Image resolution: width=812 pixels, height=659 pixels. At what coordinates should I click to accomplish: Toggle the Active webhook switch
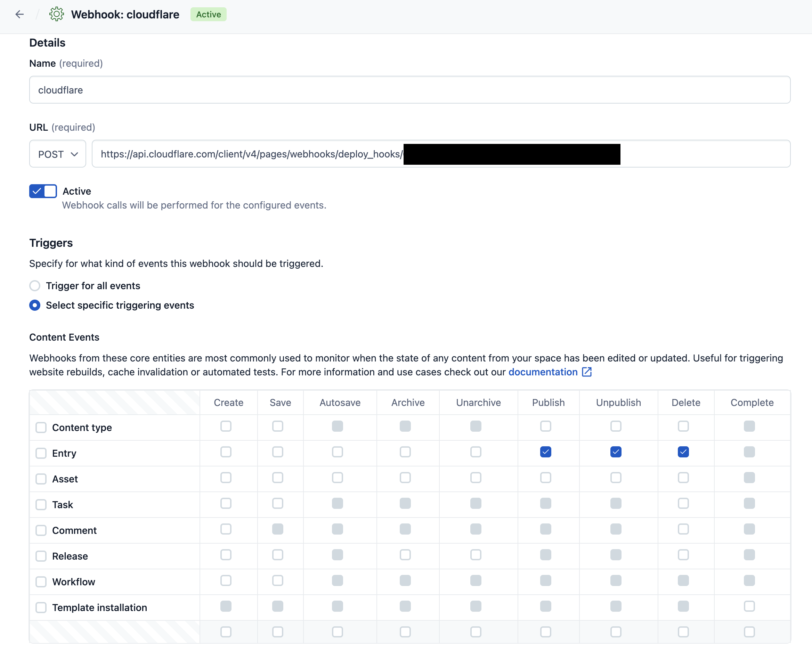pyautogui.click(x=43, y=191)
